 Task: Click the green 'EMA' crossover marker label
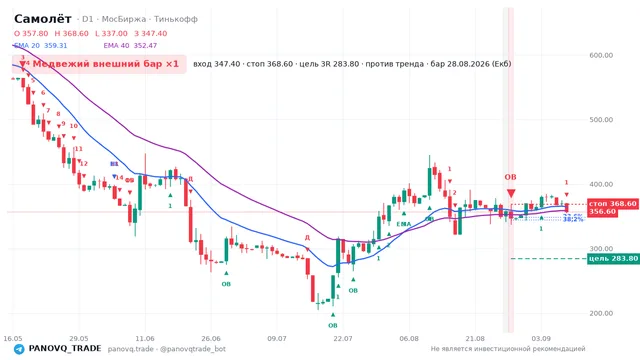404,224
